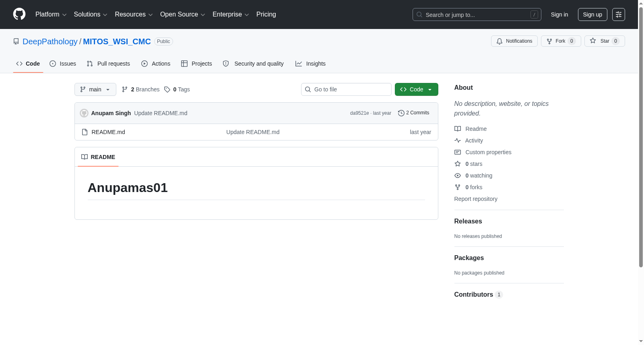Click the Notifications bell button

point(514,41)
